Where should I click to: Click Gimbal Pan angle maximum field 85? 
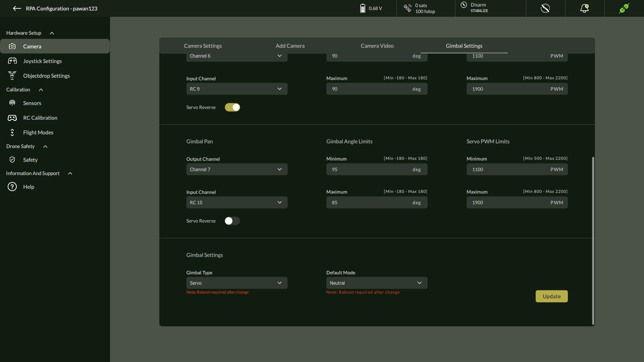pyautogui.click(x=377, y=202)
